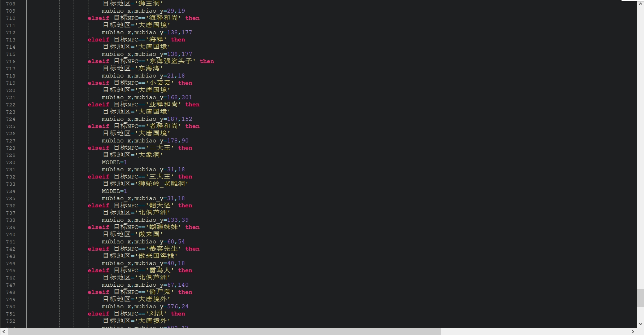Click '小芸芸' NPC string on line 719
The image size is (644, 335).
pyautogui.click(x=160, y=83)
